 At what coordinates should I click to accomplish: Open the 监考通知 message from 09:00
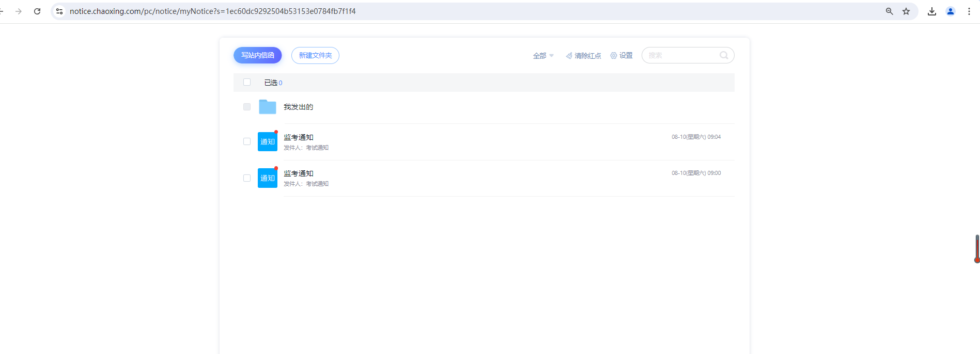click(299, 173)
